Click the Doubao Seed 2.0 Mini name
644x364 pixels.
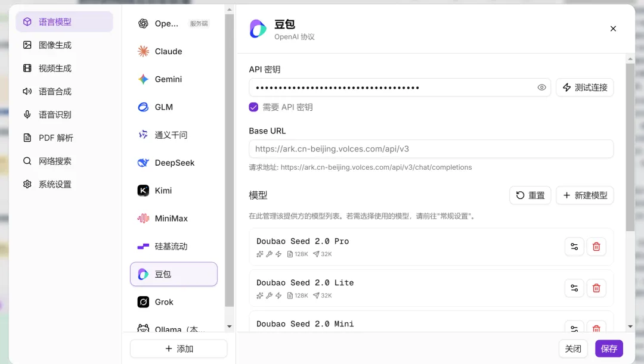tap(305, 323)
